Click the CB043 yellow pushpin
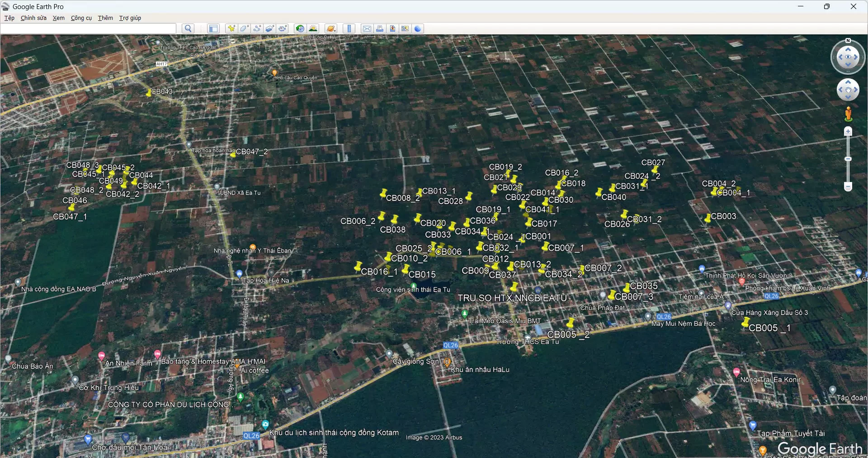Image resolution: width=868 pixels, height=458 pixels. click(x=148, y=93)
